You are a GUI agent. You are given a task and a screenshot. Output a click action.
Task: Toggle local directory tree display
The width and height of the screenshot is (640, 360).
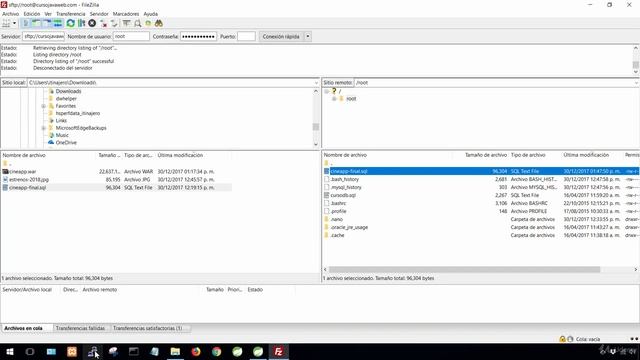(37, 23)
